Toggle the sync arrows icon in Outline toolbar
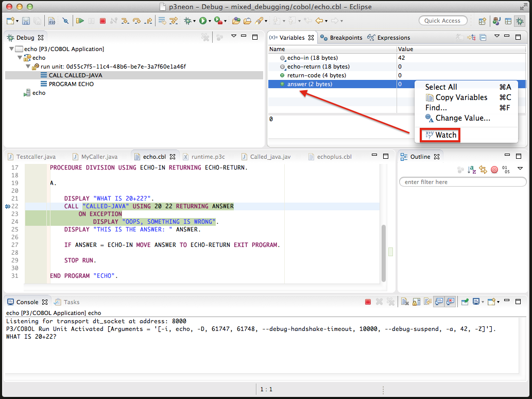The height and width of the screenshot is (399, 532). click(x=483, y=170)
